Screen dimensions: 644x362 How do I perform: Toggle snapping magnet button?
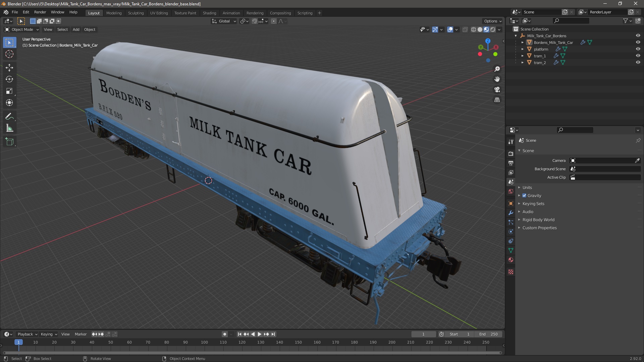(x=255, y=21)
